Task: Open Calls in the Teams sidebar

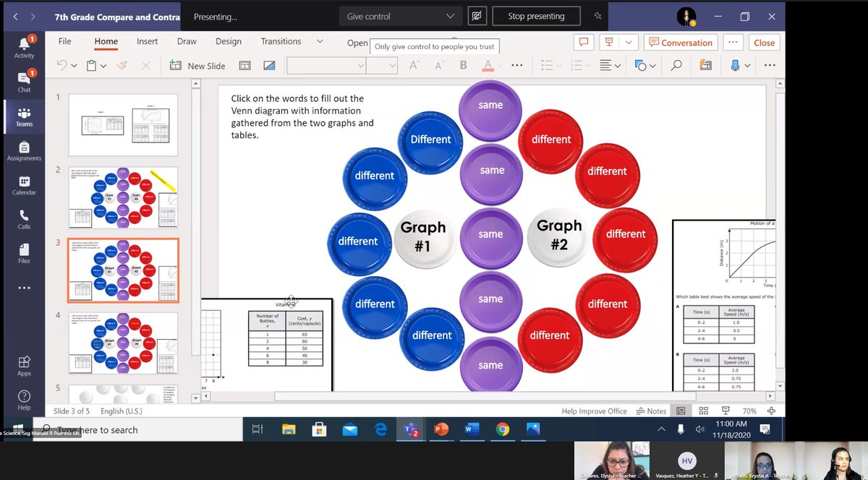Action: [x=24, y=219]
